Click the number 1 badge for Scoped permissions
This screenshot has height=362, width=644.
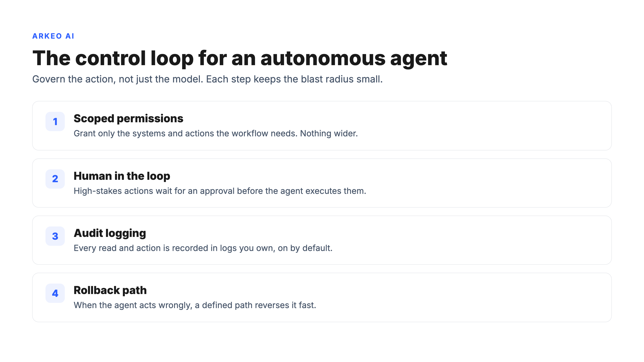coord(55,121)
